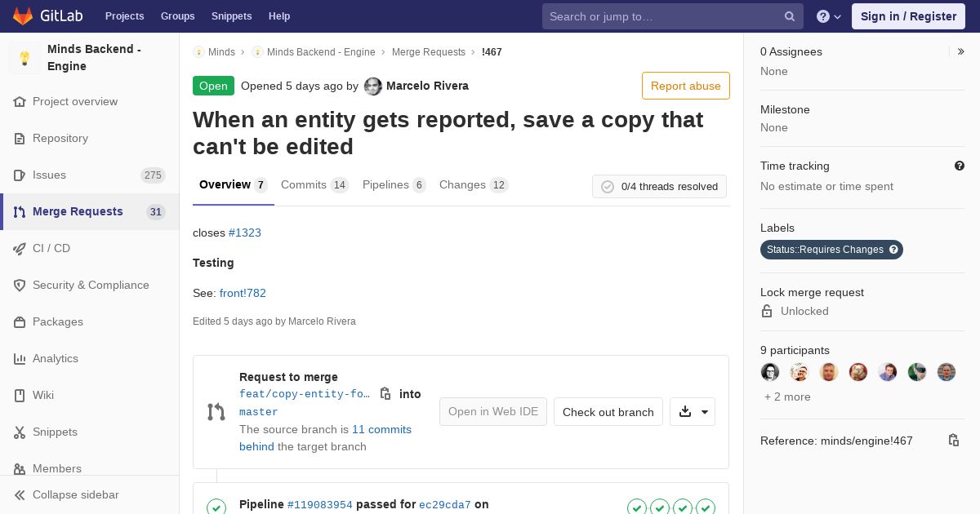Open feat/copy-entity-fo… source branch link
Viewport: 980px width, 514px height.
click(305, 394)
